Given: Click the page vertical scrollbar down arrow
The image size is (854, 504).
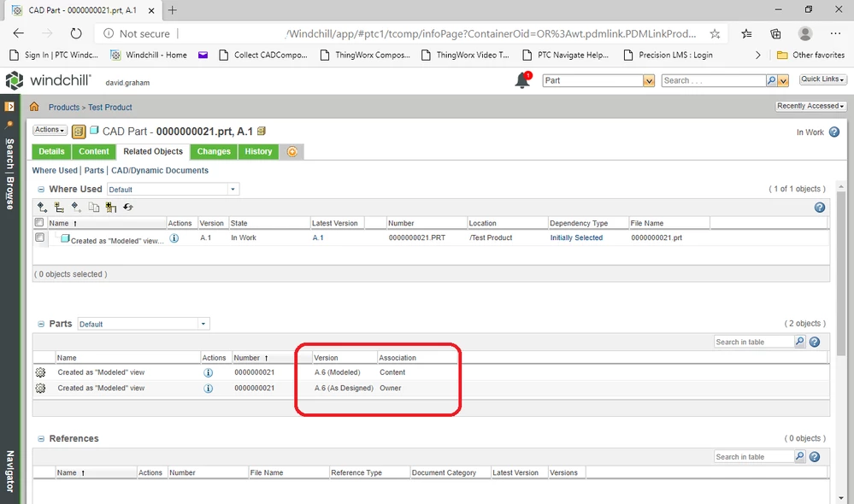Looking at the screenshot, I should pos(841,497).
